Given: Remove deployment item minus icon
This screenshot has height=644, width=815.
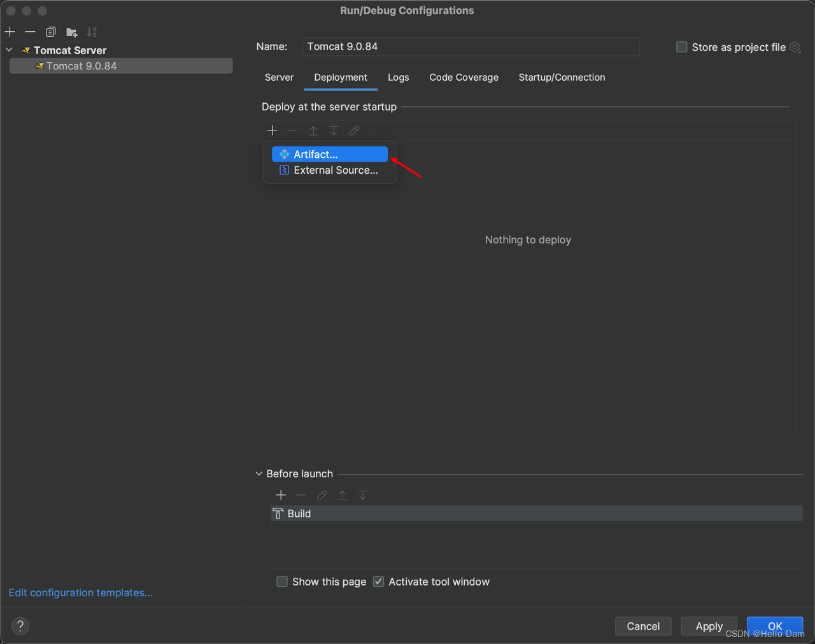Looking at the screenshot, I should coord(293,130).
